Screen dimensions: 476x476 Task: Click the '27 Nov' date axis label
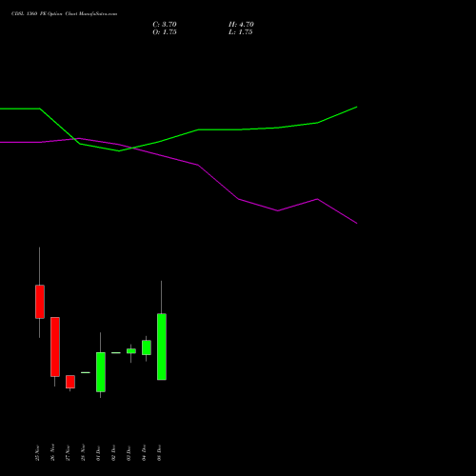tap(68, 453)
